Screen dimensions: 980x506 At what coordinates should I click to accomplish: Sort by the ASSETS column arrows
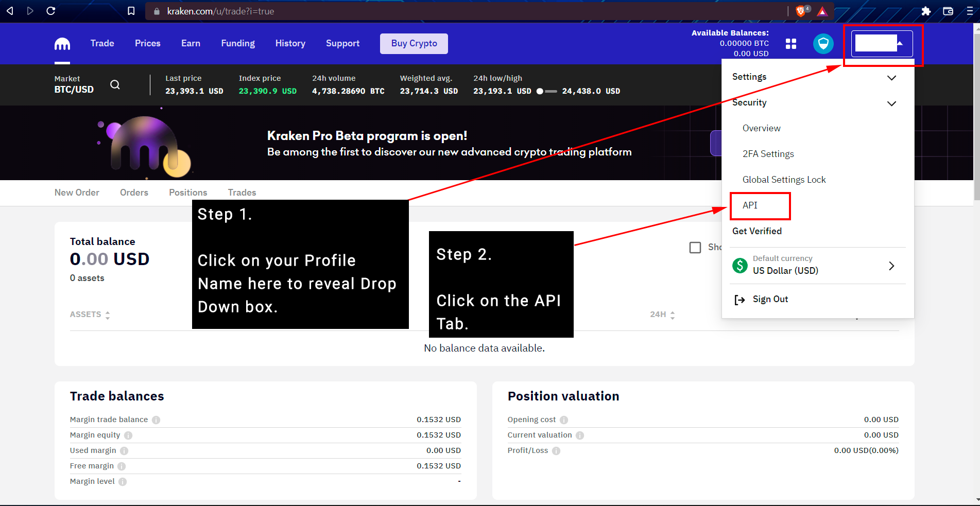tap(108, 315)
